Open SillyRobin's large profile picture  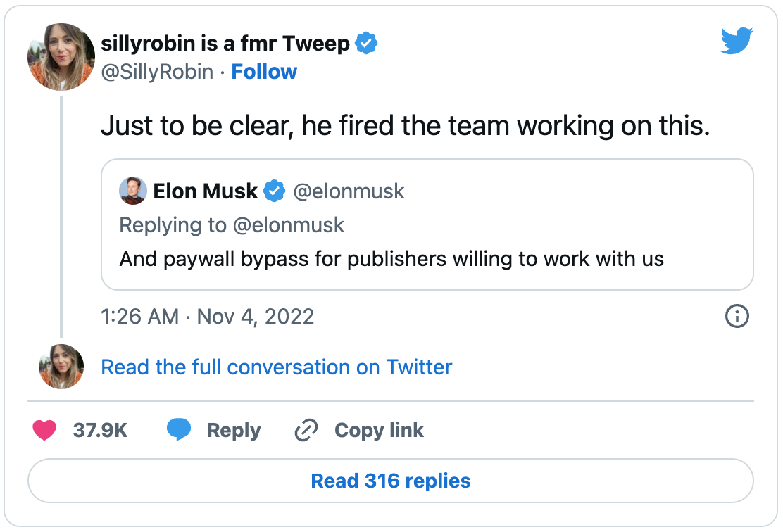(61, 57)
